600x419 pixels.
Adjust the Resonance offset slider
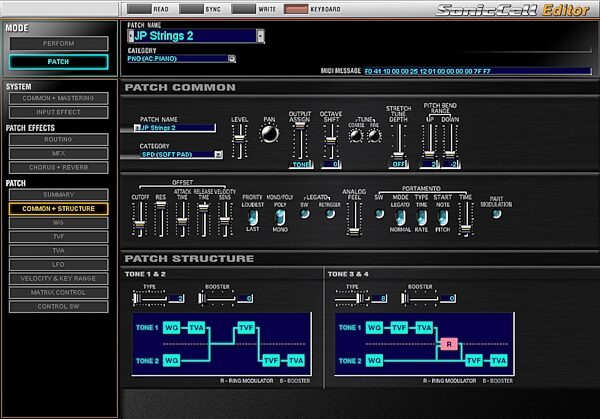click(161, 219)
